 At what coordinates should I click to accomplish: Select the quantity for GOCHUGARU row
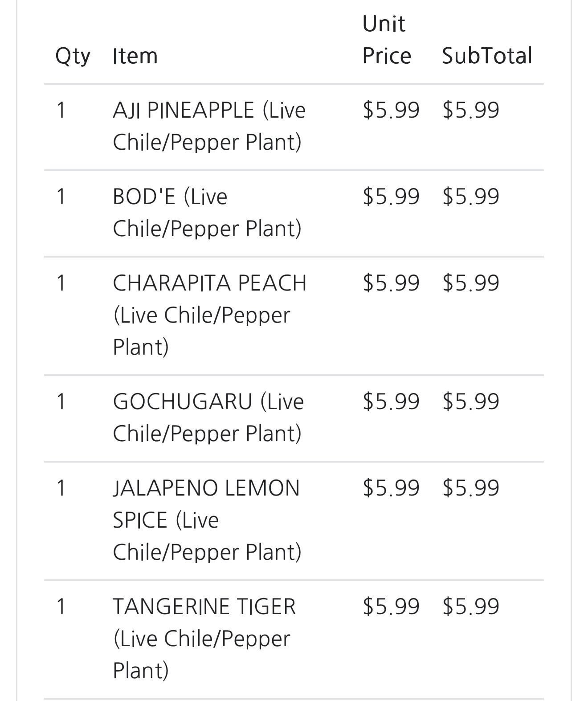61,402
